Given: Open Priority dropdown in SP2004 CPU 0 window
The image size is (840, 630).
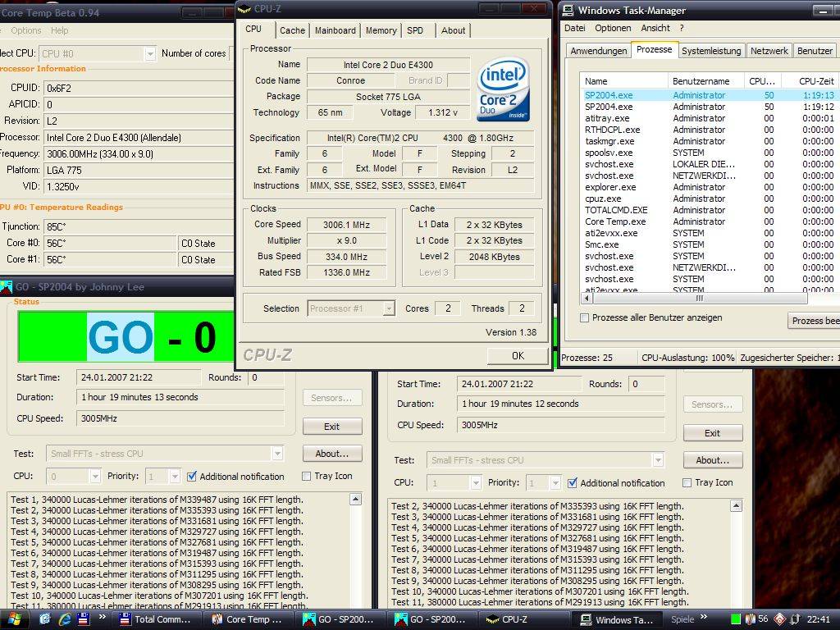Looking at the screenshot, I should tap(175, 476).
